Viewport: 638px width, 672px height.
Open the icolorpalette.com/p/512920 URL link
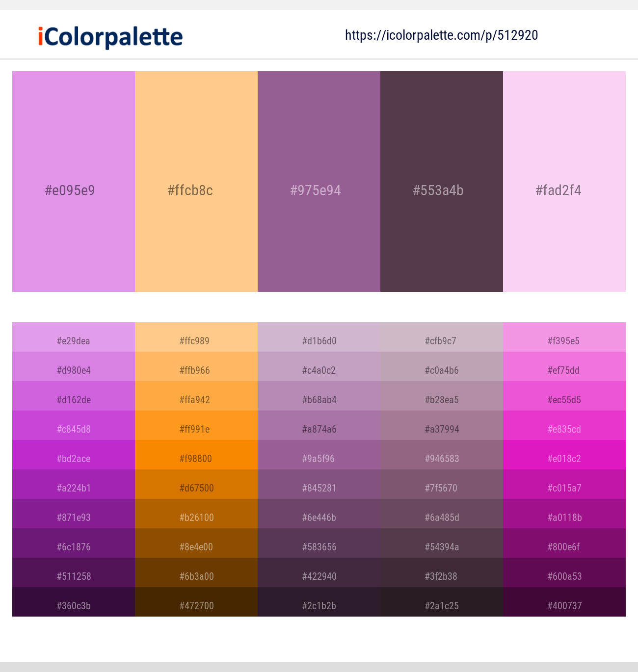[x=442, y=35]
